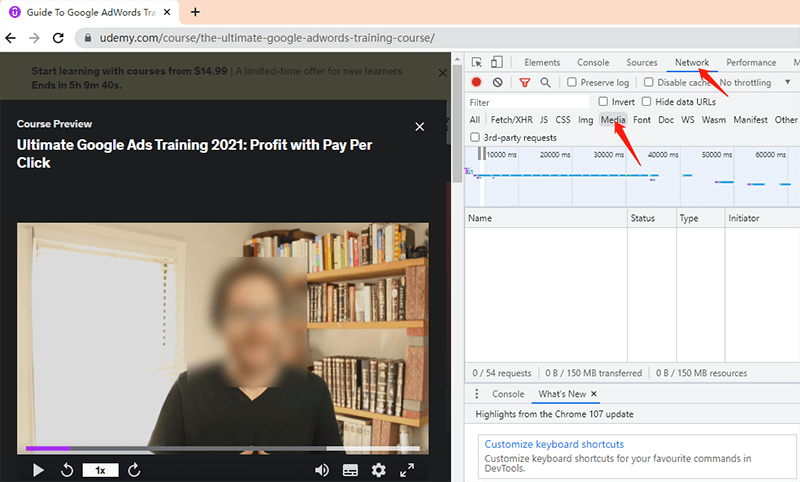This screenshot has width=800, height=482.
Task: Stop recording the network log
Action: pos(477,82)
